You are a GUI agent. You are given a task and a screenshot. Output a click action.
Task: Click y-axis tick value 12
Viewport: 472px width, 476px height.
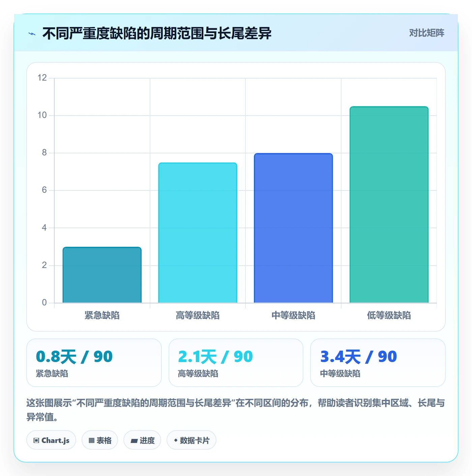pyautogui.click(x=42, y=78)
